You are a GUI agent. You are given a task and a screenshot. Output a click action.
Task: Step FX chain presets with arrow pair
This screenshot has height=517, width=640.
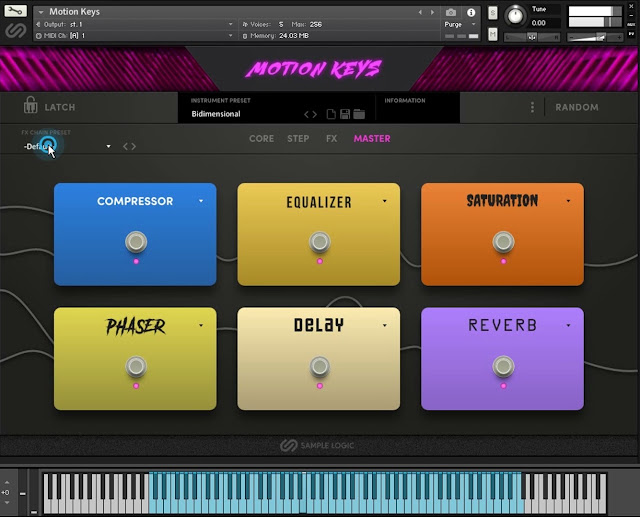pyautogui.click(x=129, y=146)
